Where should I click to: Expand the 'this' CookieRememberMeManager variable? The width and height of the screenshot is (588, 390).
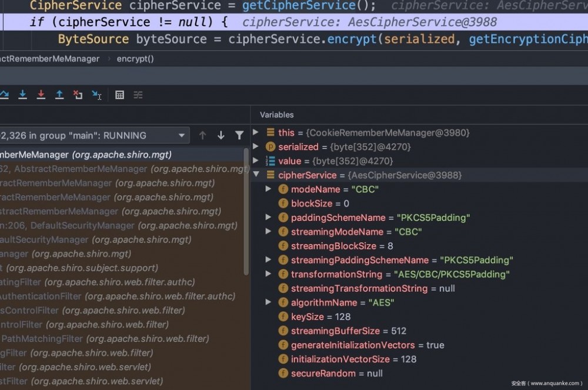click(256, 133)
